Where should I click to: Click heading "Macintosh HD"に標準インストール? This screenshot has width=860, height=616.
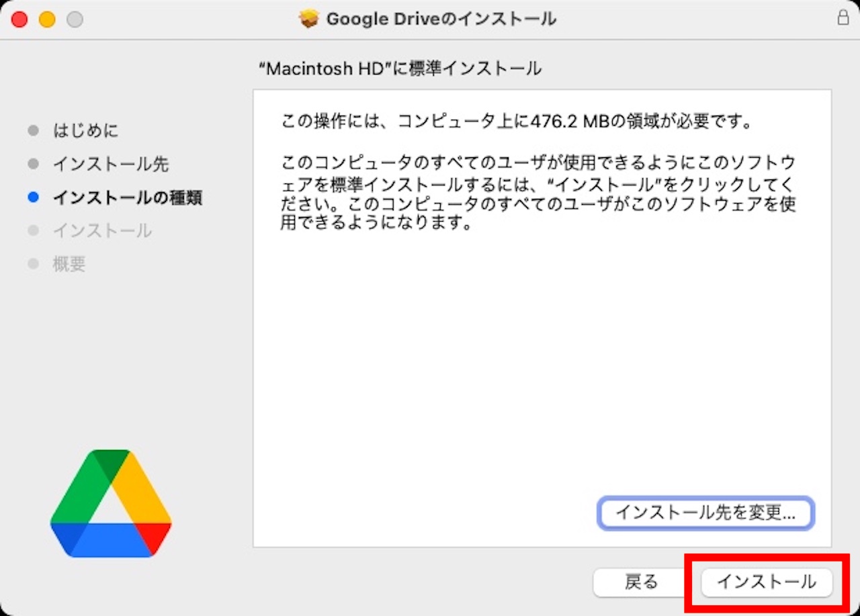[400, 69]
